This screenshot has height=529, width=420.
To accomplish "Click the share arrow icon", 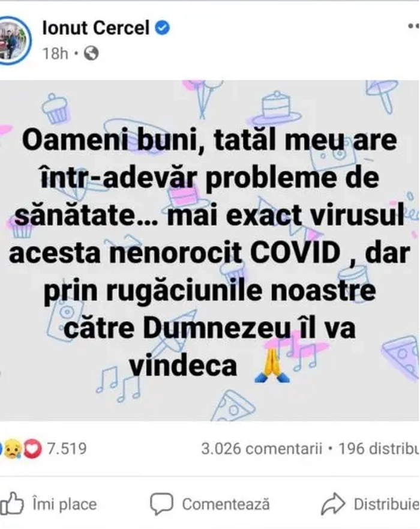I will [x=333, y=504].
